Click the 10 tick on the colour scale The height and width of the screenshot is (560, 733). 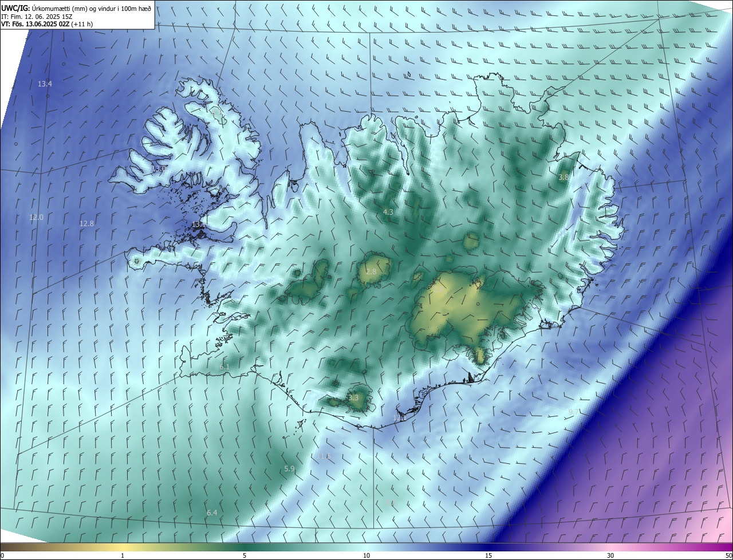pos(366,555)
